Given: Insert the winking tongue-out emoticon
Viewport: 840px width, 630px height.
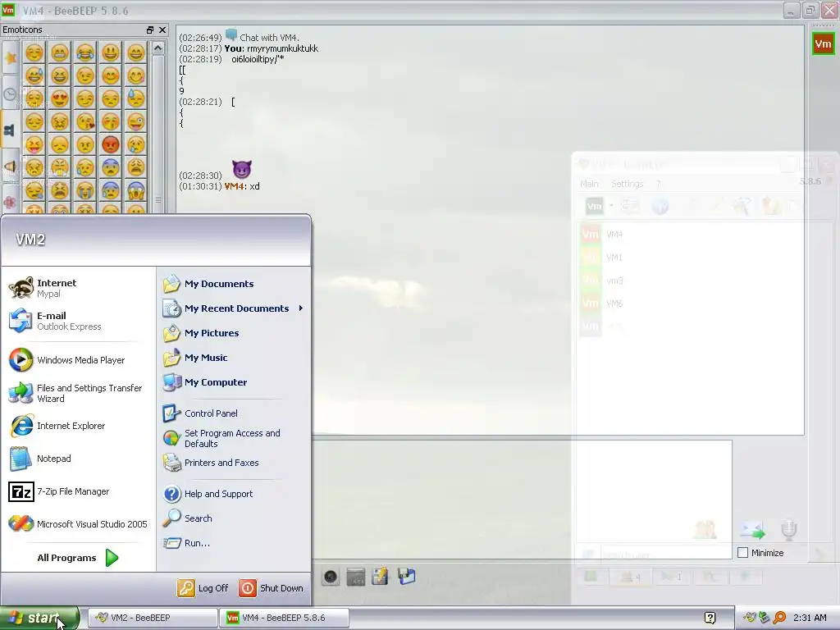Looking at the screenshot, I should (x=136, y=121).
